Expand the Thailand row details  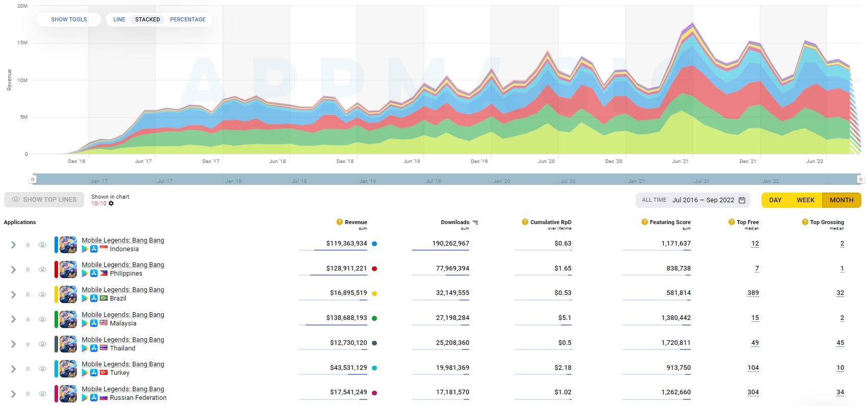click(13, 344)
